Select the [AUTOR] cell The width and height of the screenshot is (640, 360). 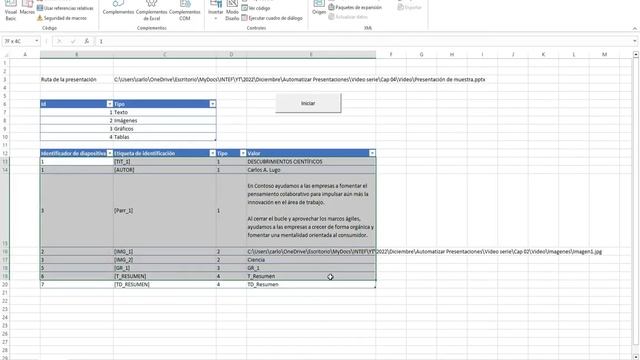pos(165,170)
